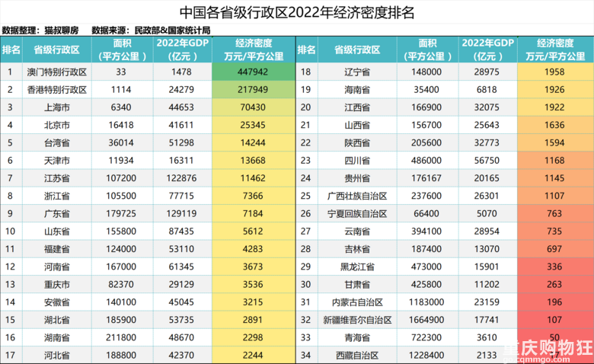Click the 江西省 cell
Screen dimensions: 594x364
pyautogui.click(x=357, y=107)
